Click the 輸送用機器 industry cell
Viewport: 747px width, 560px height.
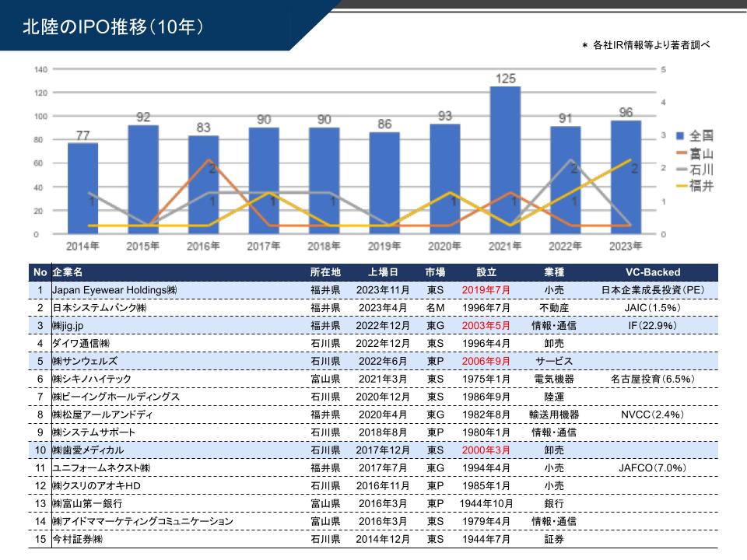(x=554, y=415)
